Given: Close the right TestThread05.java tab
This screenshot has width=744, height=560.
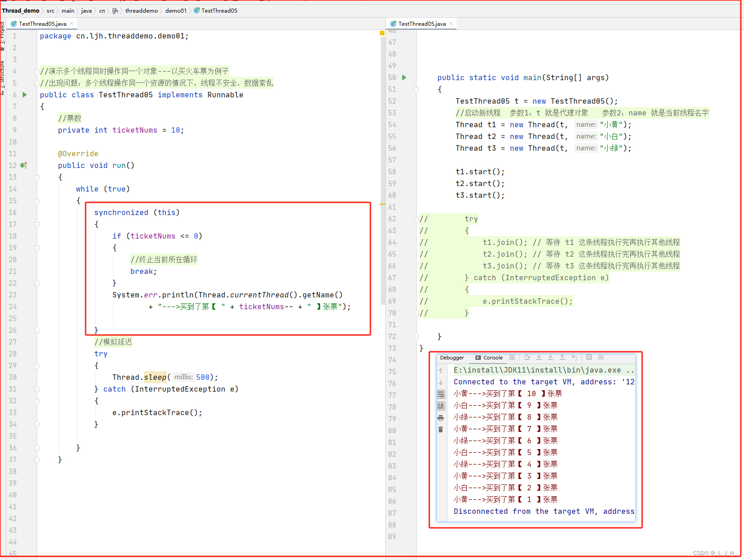Looking at the screenshot, I should click(451, 24).
